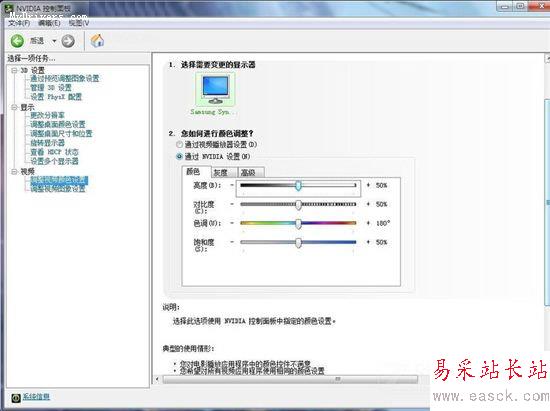Click minus button beside 对比度 slider
550x411 pixels.
(x=232, y=204)
